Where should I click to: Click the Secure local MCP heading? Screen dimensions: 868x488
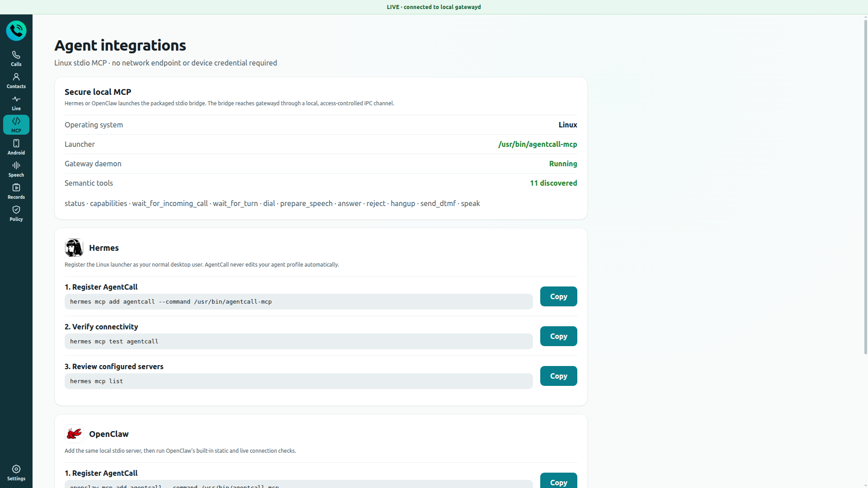(x=98, y=92)
